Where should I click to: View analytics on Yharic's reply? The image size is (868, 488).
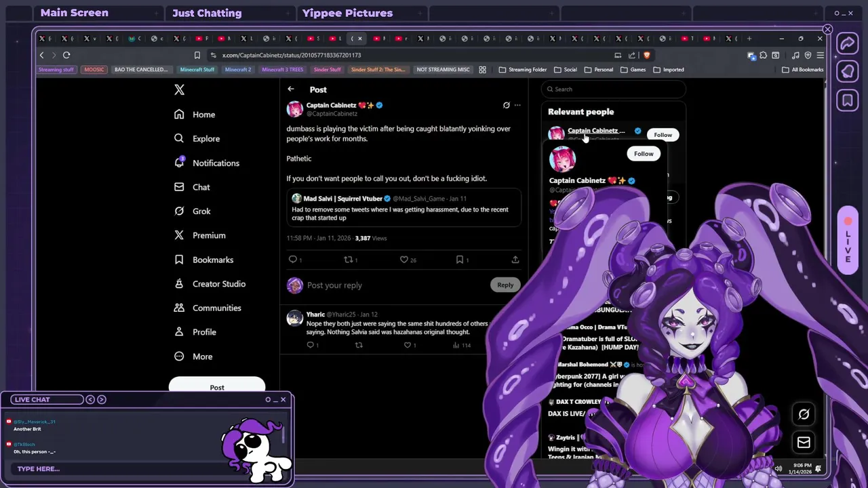(461, 345)
